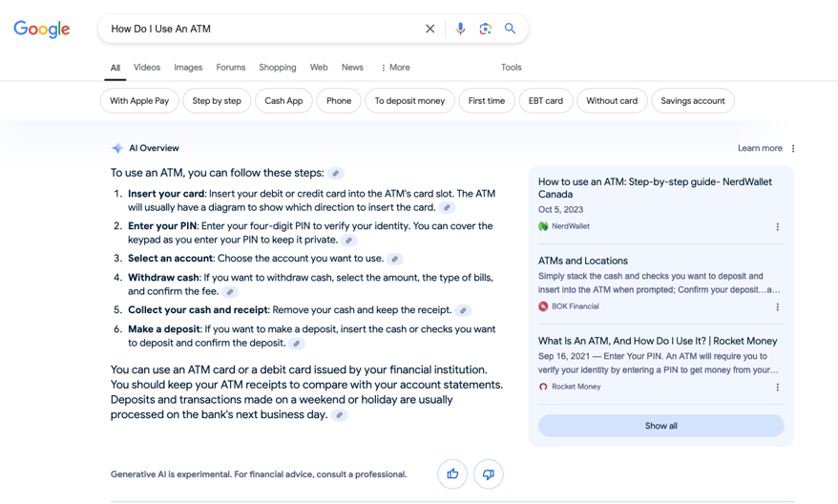
Task: Expand the More search categories menu
Action: click(395, 68)
